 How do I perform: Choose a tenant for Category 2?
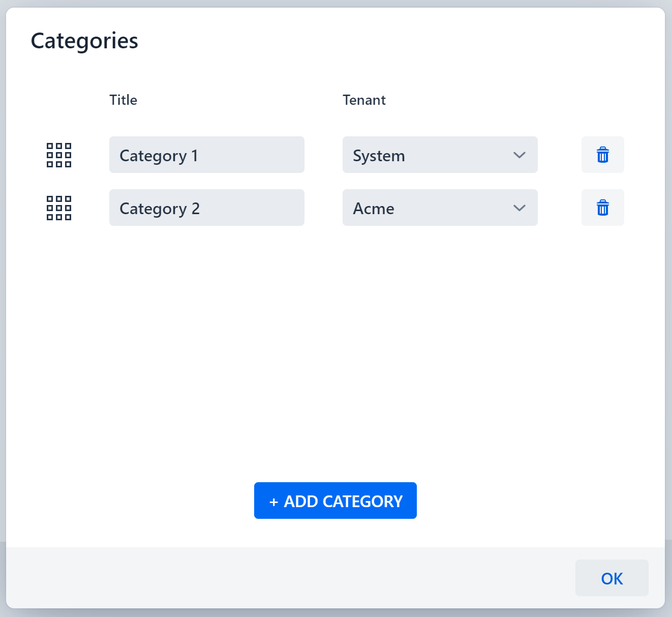440,208
